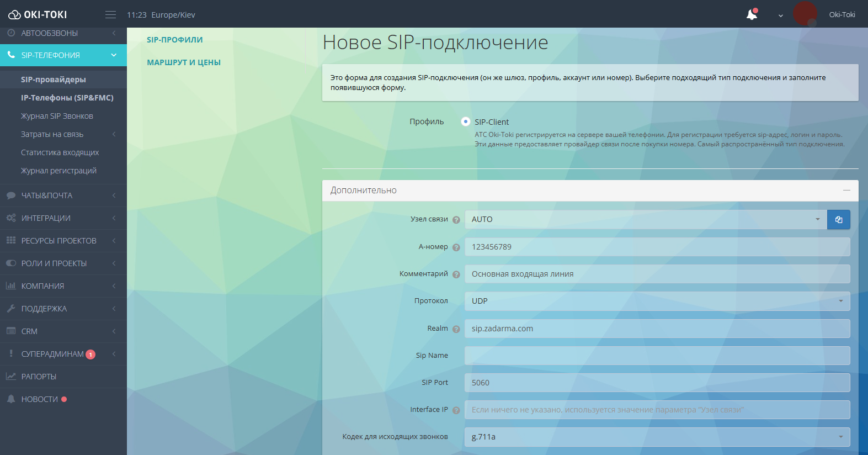Open Журнал SIP Звонков
This screenshot has height=455, width=868.
point(57,116)
